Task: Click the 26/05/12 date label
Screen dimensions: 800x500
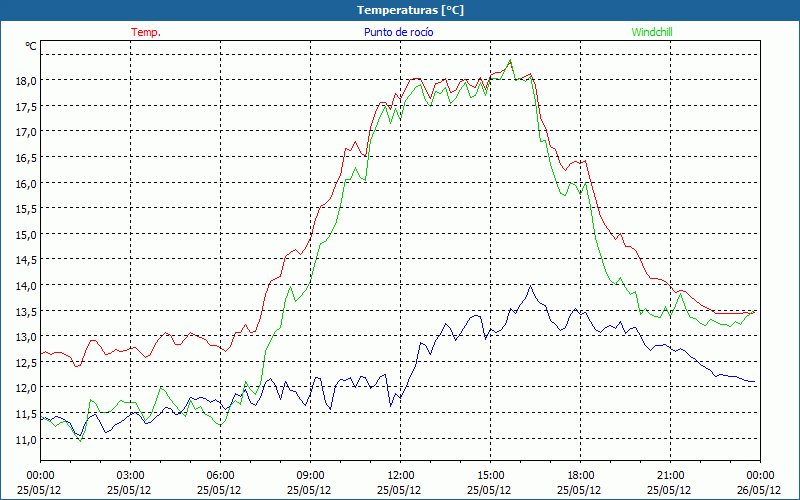Action: [x=759, y=490]
